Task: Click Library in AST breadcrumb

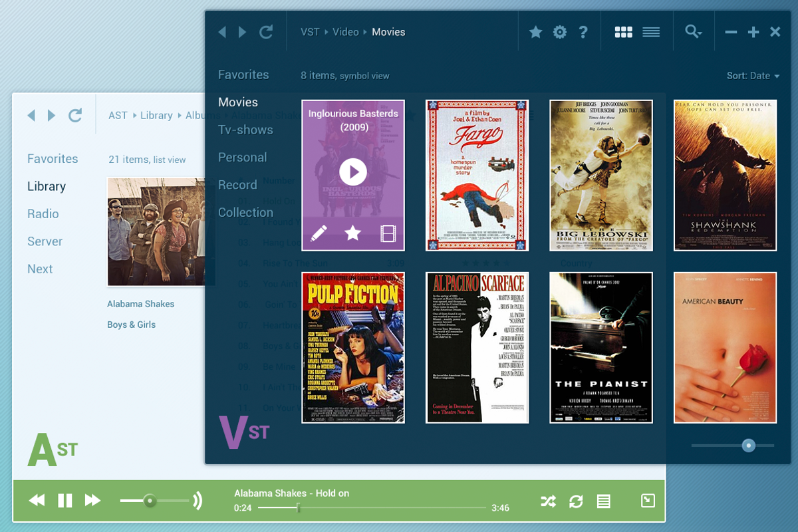Action: click(x=156, y=116)
